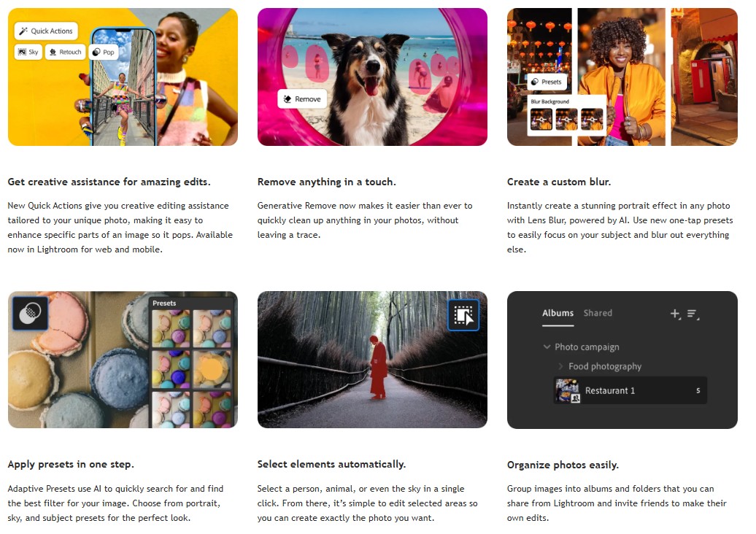This screenshot has height=534, width=756.
Task: Open the Presets button above Blur Background
Action: [547, 82]
